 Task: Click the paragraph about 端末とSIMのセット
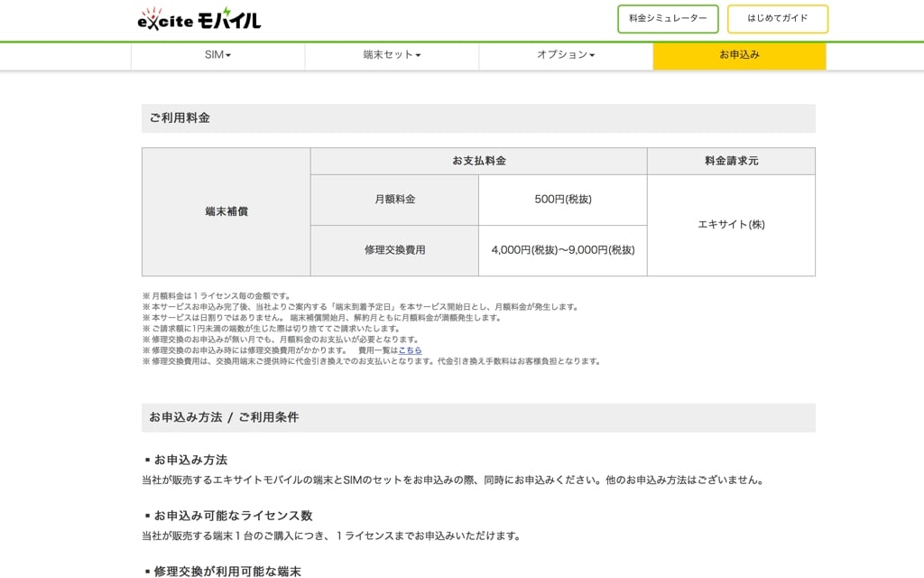coord(454,480)
